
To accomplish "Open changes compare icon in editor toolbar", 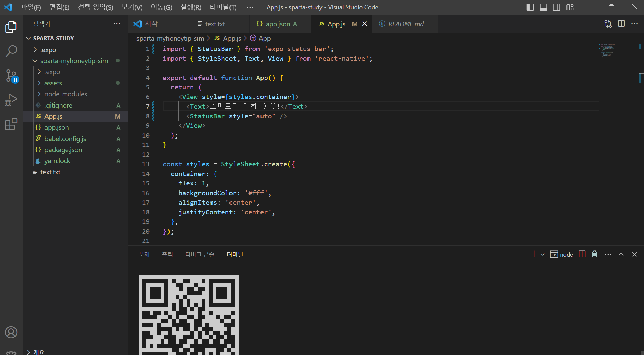I will [608, 24].
